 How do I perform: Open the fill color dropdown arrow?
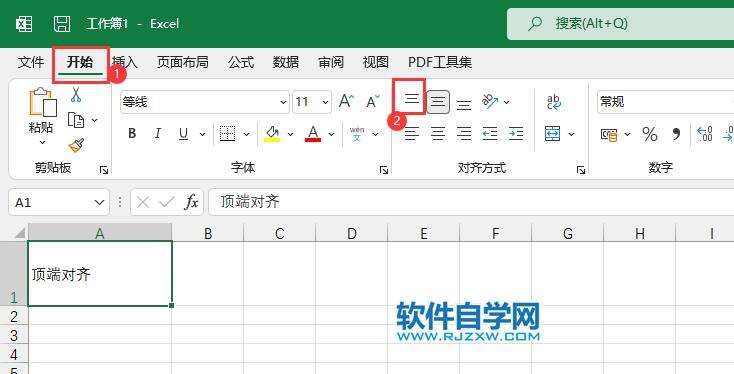point(290,134)
